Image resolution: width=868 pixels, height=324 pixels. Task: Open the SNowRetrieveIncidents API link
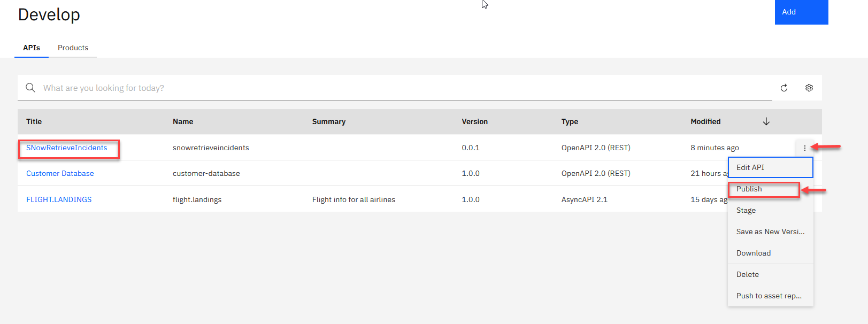tap(67, 148)
